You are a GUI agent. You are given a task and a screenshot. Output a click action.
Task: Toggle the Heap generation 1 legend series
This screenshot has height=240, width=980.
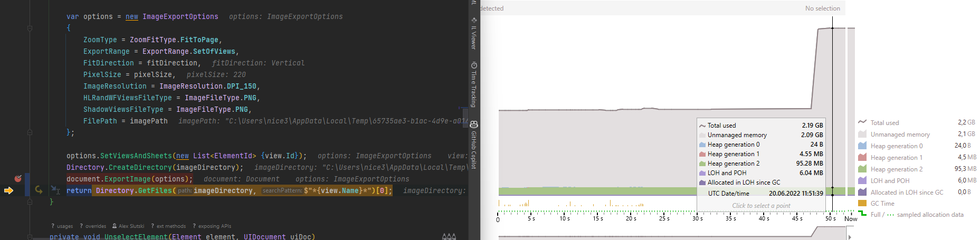(917, 158)
